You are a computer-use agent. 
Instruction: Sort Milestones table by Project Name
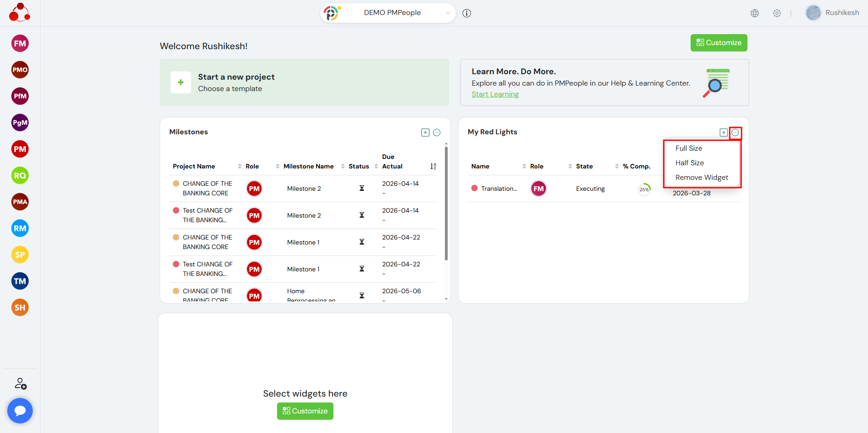240,166
